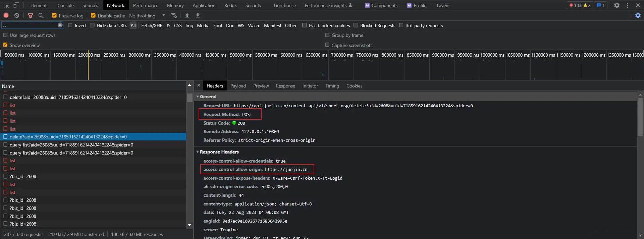Viewport: 644px width, 239px height.
Task: Clear the network log
Action: [x=17, y=15]
